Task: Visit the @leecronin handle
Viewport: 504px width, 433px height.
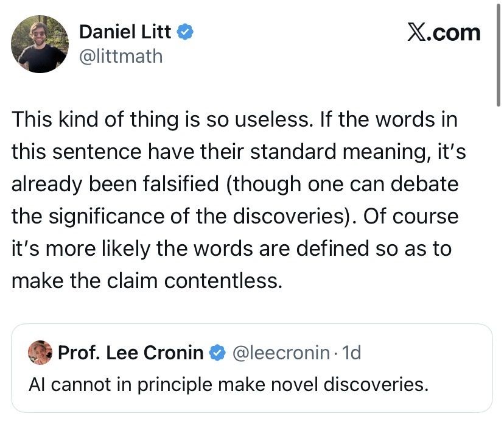Action: coord(281,353)
